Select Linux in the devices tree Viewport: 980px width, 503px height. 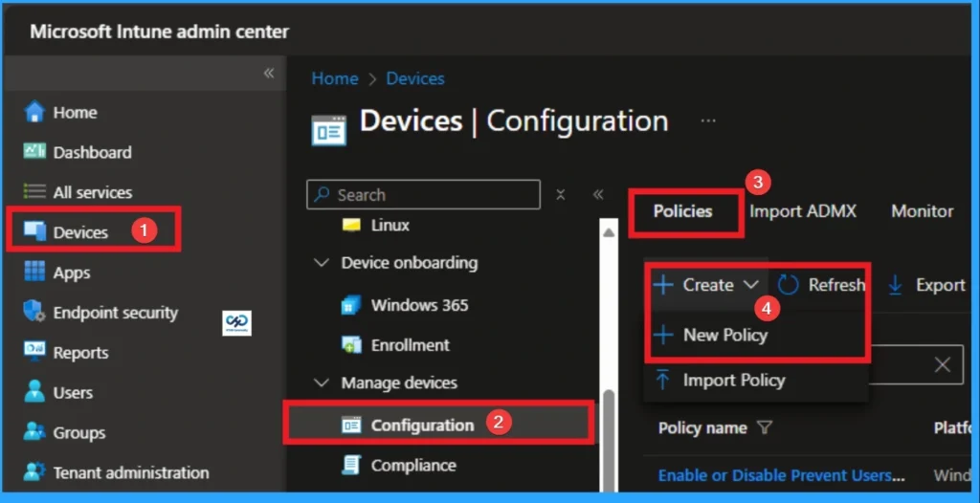pyautogui.click(x=390, y=225)
